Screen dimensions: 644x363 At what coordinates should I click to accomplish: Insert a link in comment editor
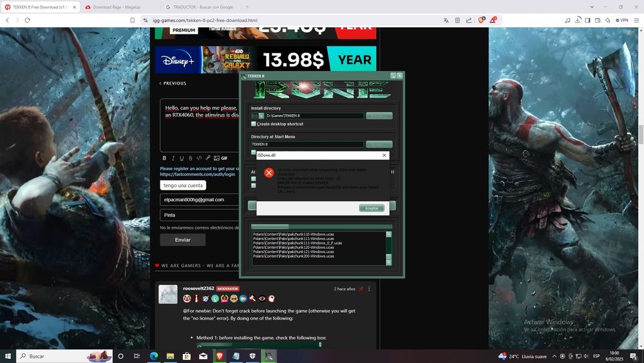click(x=208, y=158)
